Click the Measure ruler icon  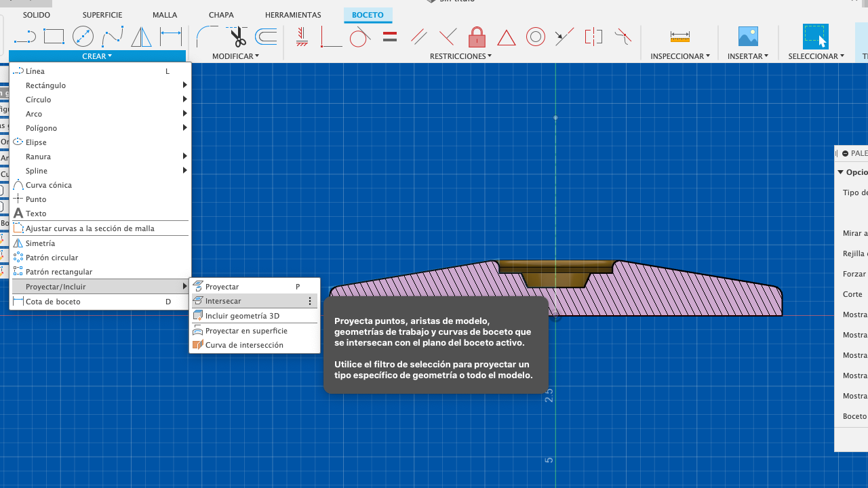679,37
